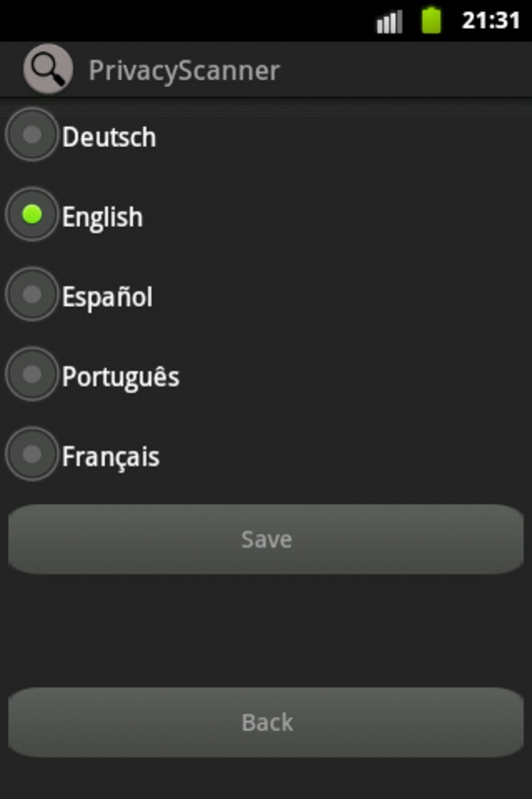
Task: Tap the Deutsch language label
Action: [x=109, y=137]
